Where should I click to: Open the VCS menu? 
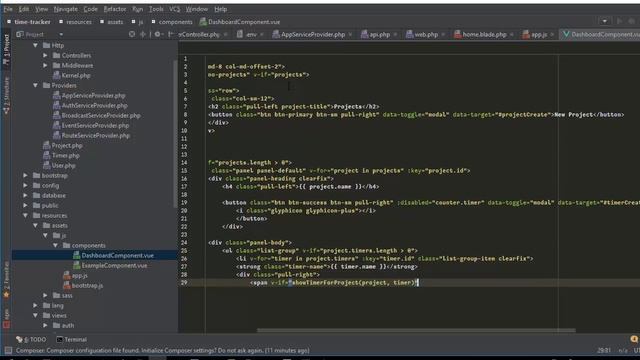pos(174,9)
